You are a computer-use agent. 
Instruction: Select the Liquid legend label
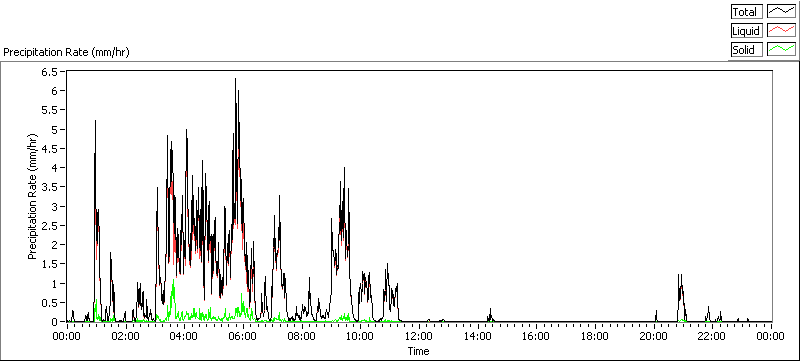(x=747, y=31)
